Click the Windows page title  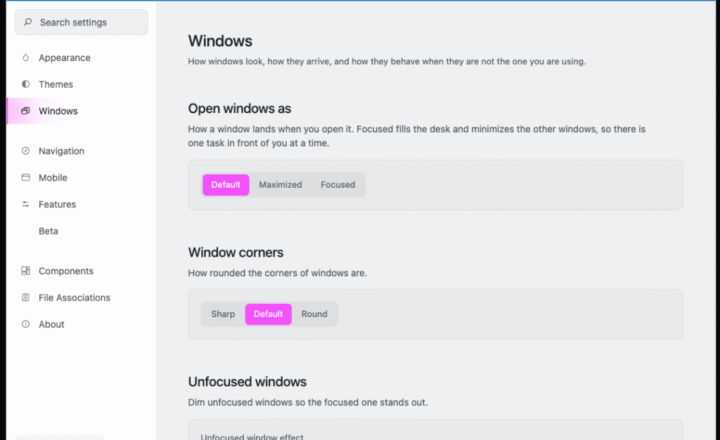[220, 41]
